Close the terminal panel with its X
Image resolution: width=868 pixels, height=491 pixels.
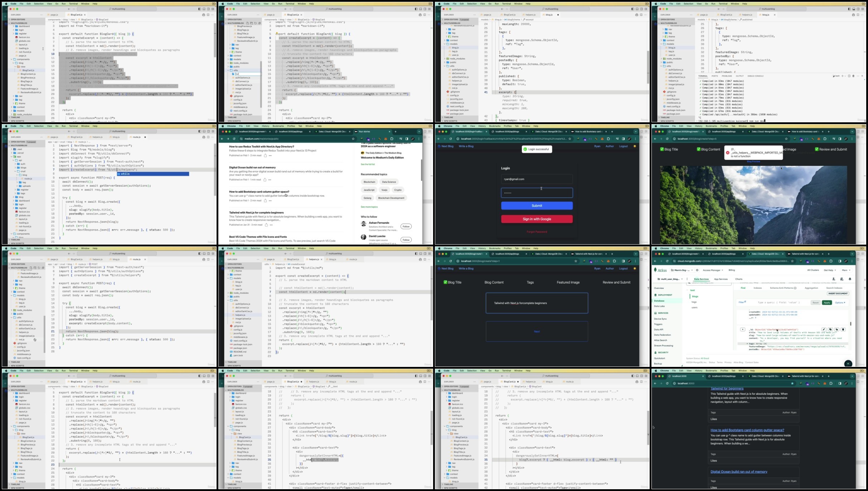(862, 76)
